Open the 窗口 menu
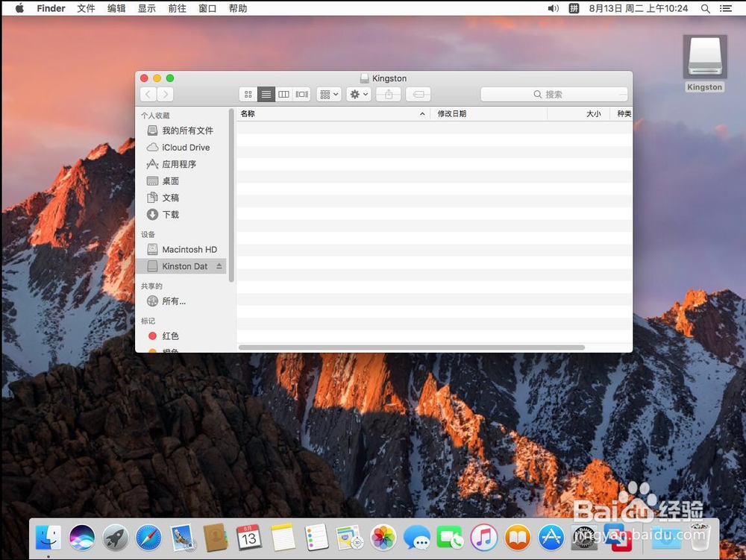Image resolution: width=746 pixels, height=560 pixels. click(207, 8)
